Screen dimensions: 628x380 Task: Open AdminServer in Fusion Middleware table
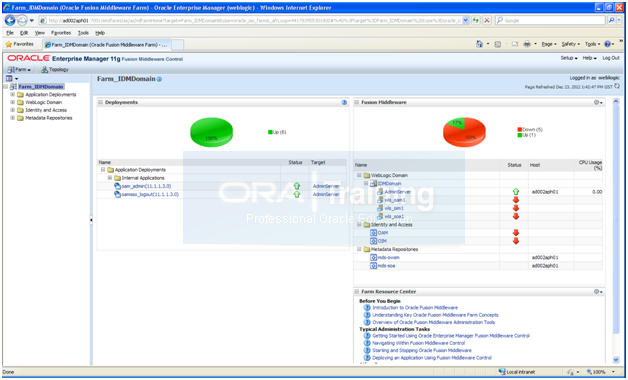coord(398,192)
